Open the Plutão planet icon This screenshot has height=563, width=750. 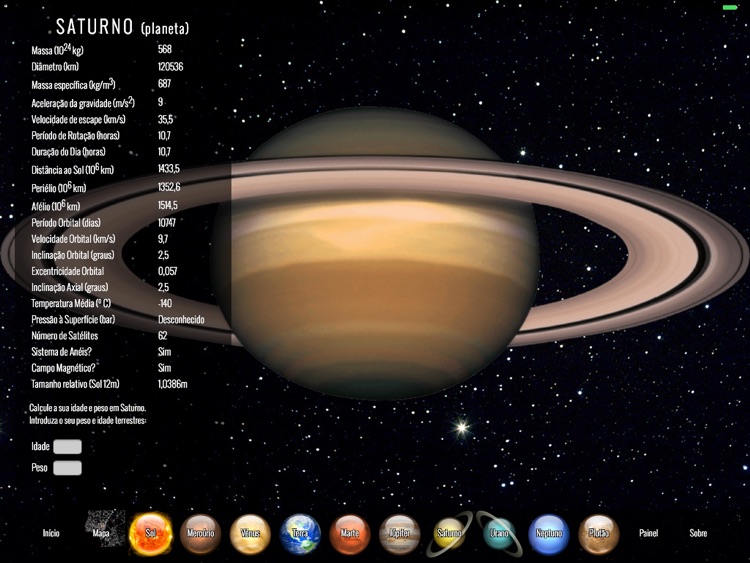(598, 533)
